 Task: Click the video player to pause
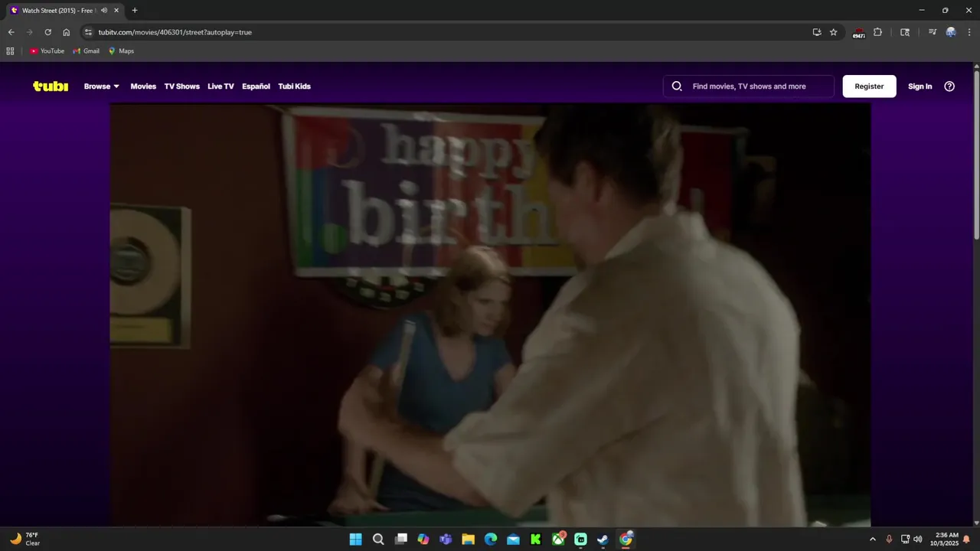pyautogui.click(x=490, y=314)
